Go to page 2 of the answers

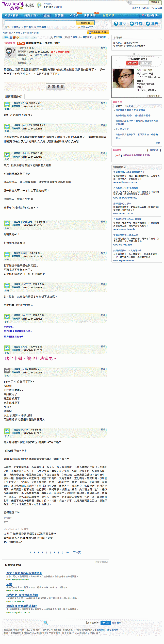click(34, 553)
